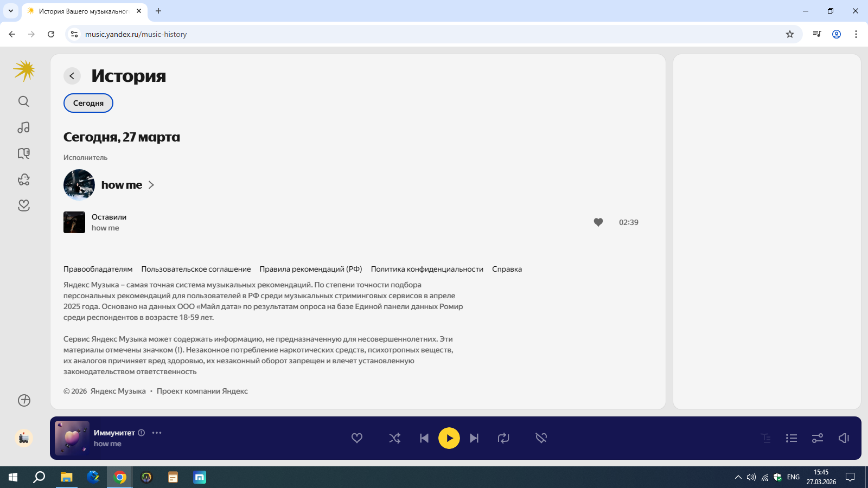
Task: Click Яндекс Музыка copyright link
Action: [x=118, y=391]
